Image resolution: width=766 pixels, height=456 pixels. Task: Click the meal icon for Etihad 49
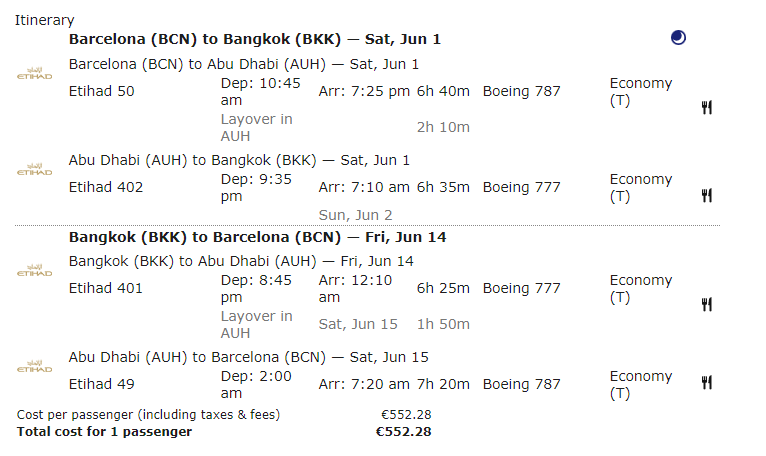(x=706, y=381)
